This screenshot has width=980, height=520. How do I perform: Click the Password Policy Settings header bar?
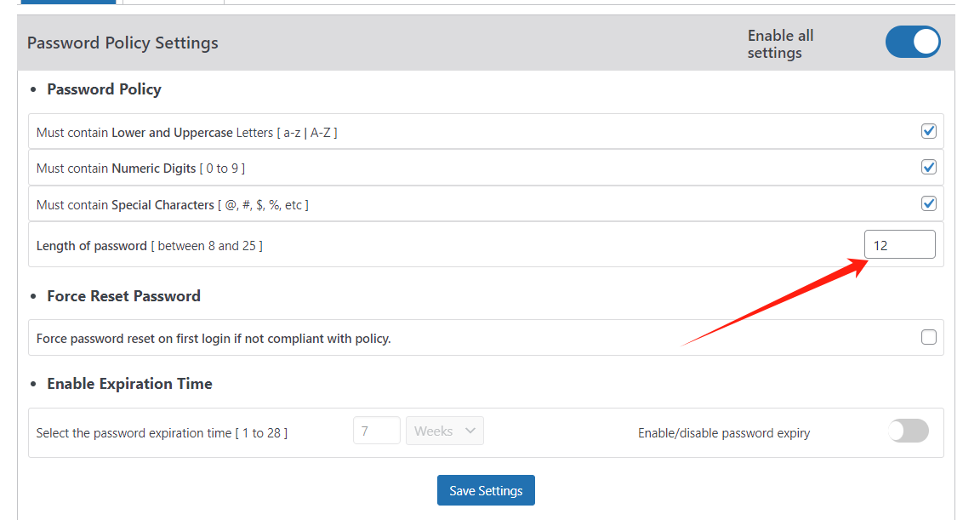(x=122, y=43)
